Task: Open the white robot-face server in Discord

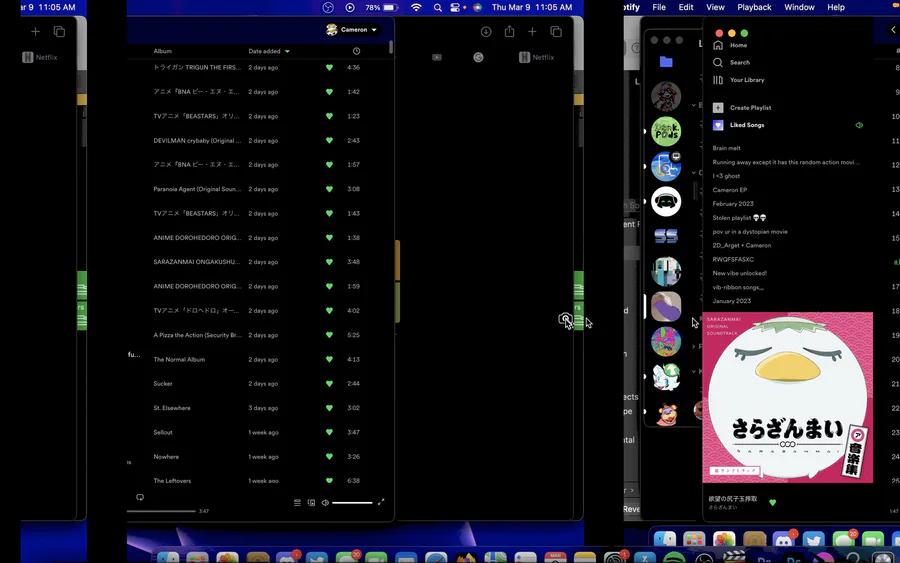Action: pyautogui.click(x=666, y=201)
